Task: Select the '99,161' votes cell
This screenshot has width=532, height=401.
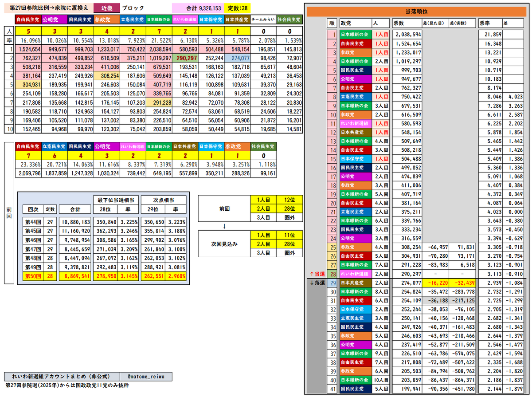Action: (x=263, y=173)
